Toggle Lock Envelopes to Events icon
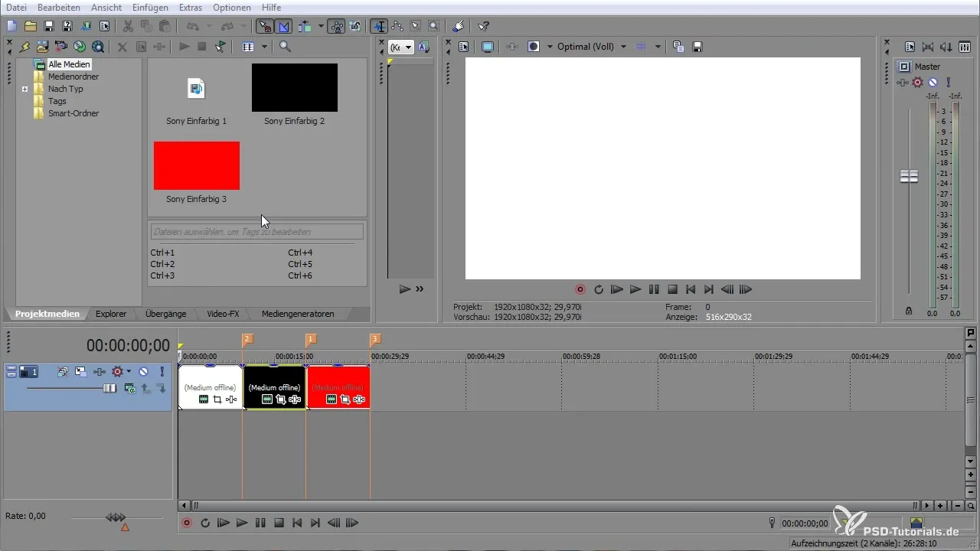The image size is (980, 551). [337, 26]
